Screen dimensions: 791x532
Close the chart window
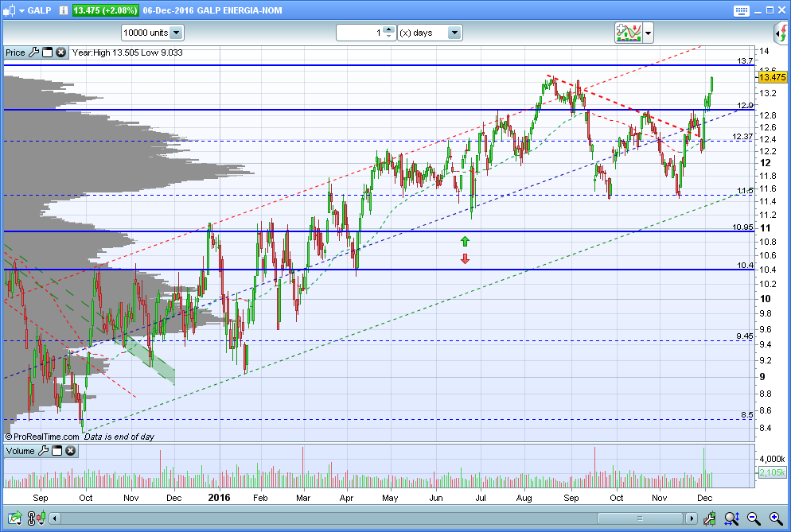tap(782, 10)
